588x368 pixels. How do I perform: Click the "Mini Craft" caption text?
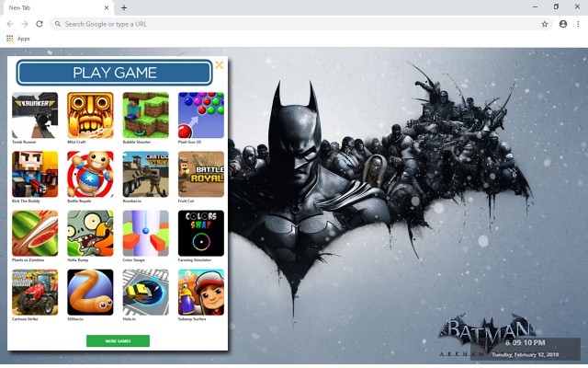coord(76,142)
